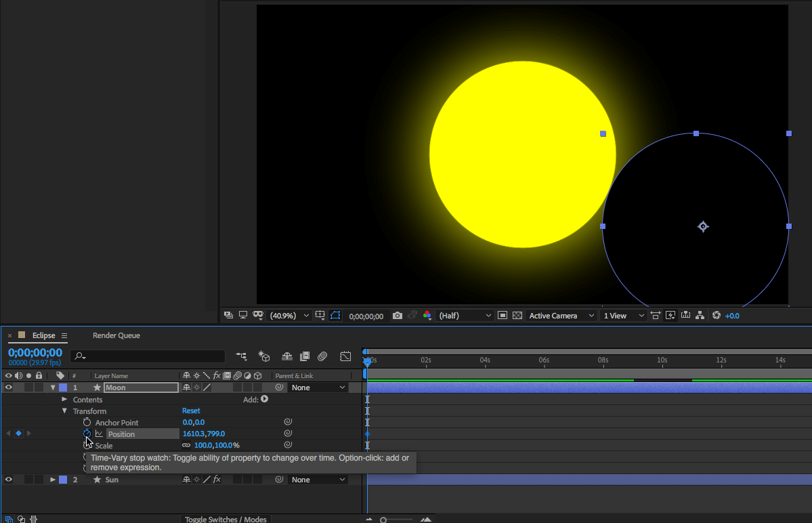Switch to the Render Queue tab
This screenshot has height=523, width=812.
point(116,335)
